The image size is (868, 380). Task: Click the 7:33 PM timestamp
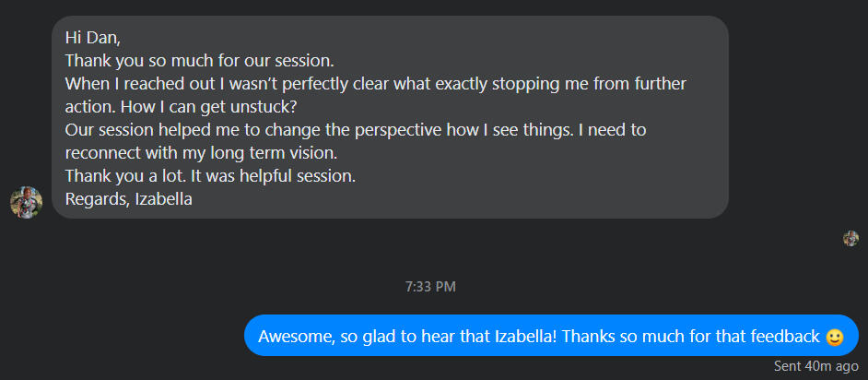tap(430, 287)
